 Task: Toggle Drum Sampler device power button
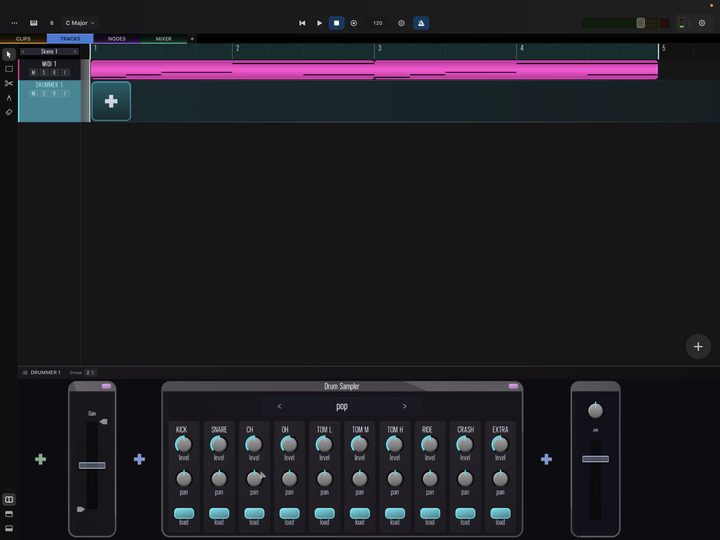(x=513, y=386)
